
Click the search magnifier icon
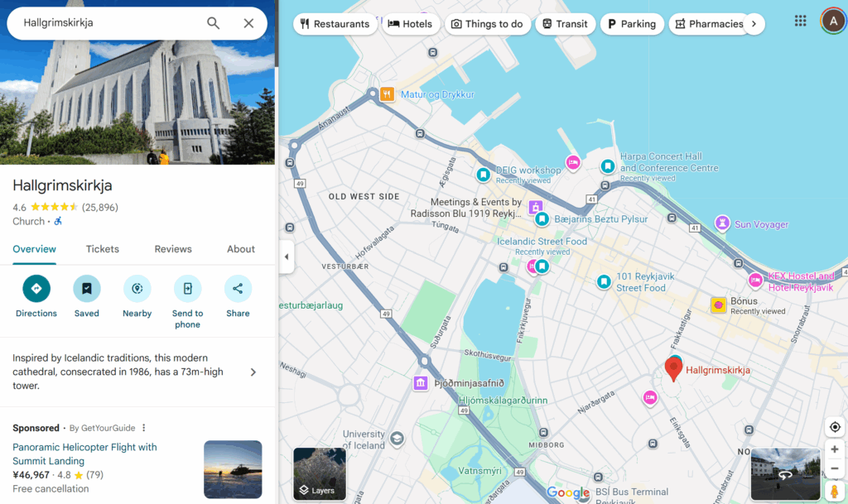click(213, 23)
